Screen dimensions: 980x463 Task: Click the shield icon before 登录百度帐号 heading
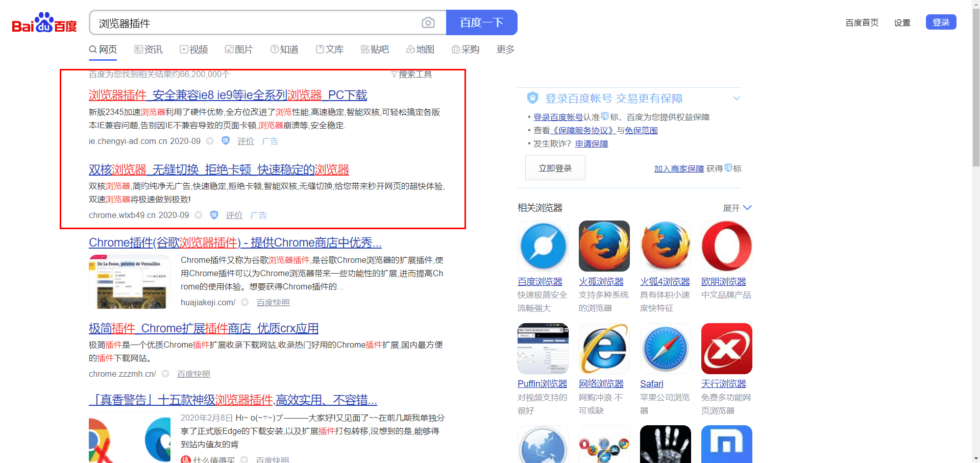pyautogui.click(x=532, y=98)
